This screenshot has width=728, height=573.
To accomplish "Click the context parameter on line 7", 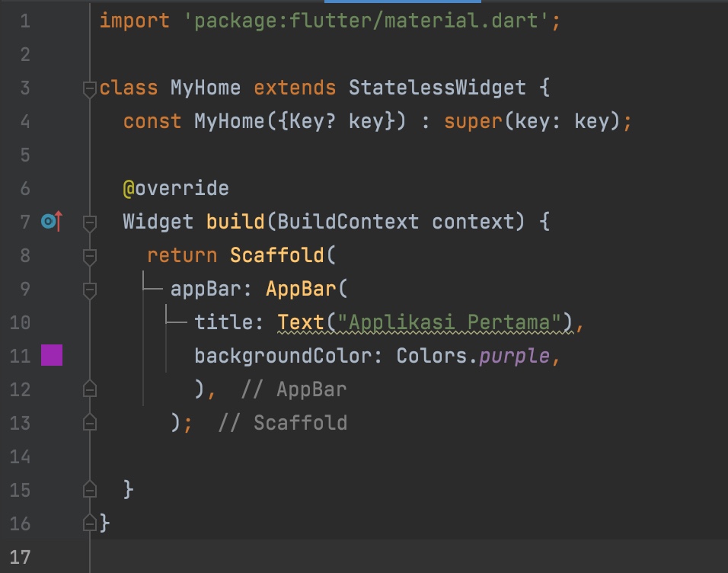I will tap(473, 222).
